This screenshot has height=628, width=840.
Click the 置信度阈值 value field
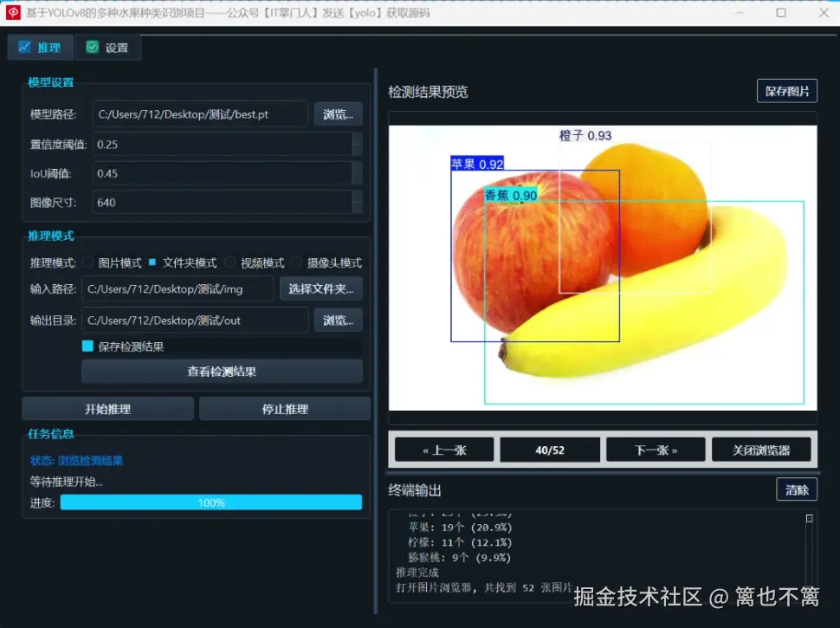222,144
